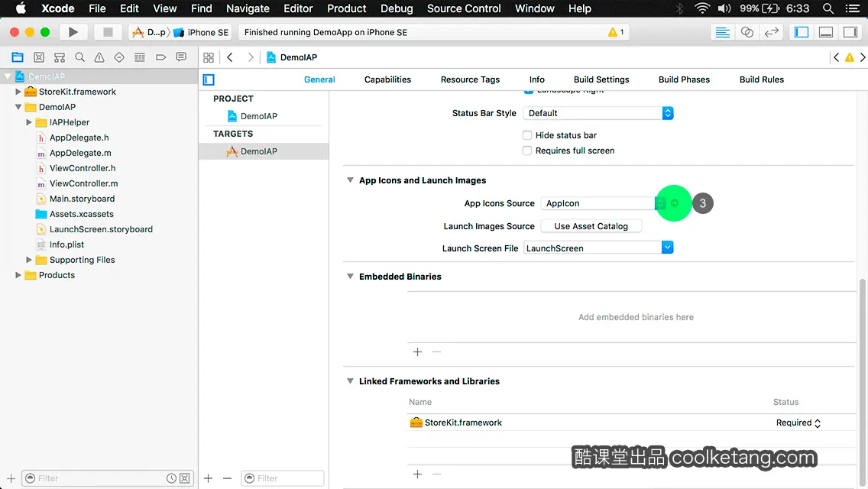
Task: Toggle the utilities inspector panel
Action: pyautogui.click(x=850, y=32)
